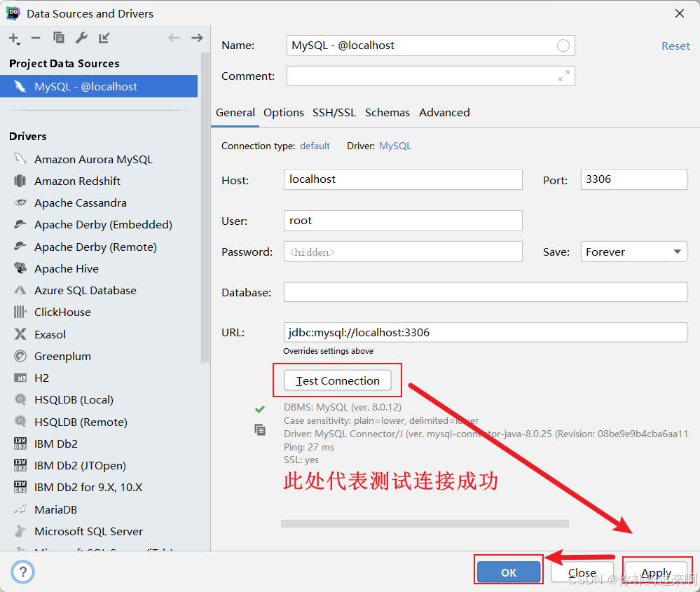Duplicate the data source using copy icon

click(x=58, y=38)
